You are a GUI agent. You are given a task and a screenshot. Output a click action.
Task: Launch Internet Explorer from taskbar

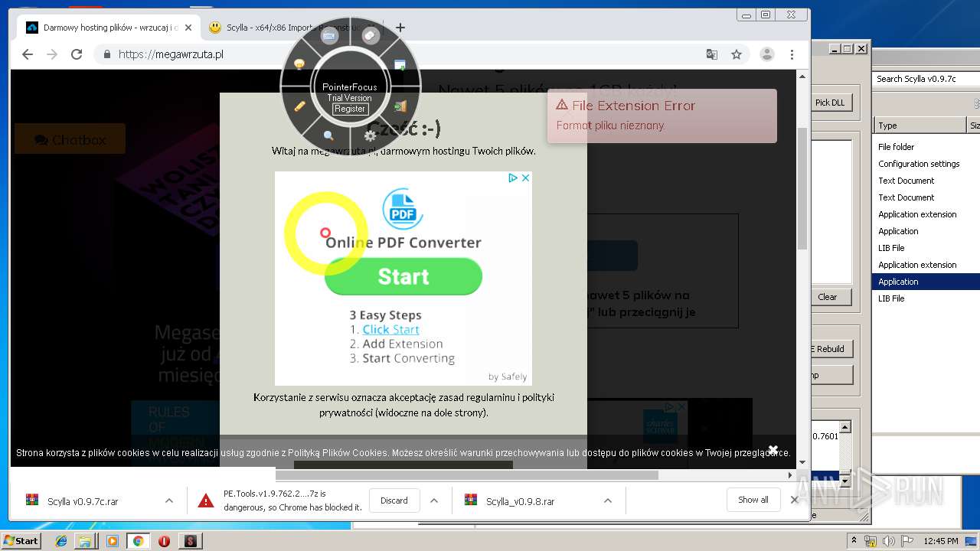(x=61, y=541)
